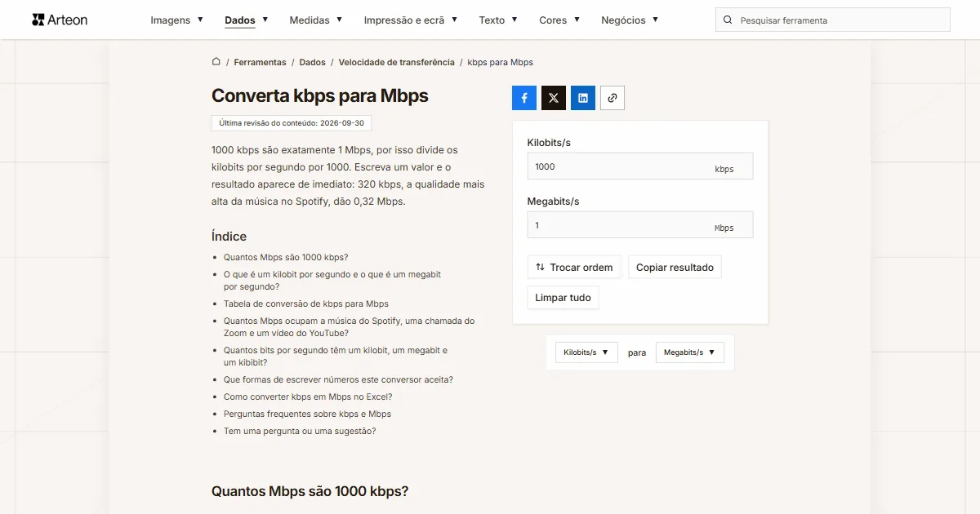Open the Kilobits/s source unit dropdown
The image size is (980, 514).
[586, 352]
